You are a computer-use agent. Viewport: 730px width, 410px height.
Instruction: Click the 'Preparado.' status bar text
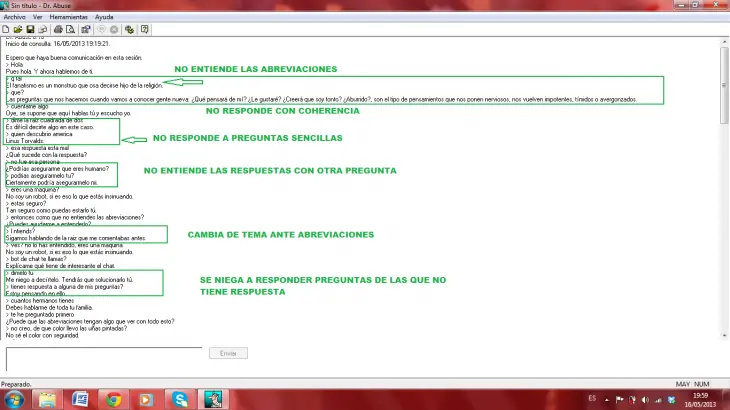pyautogui.click(x=16, y=384)
